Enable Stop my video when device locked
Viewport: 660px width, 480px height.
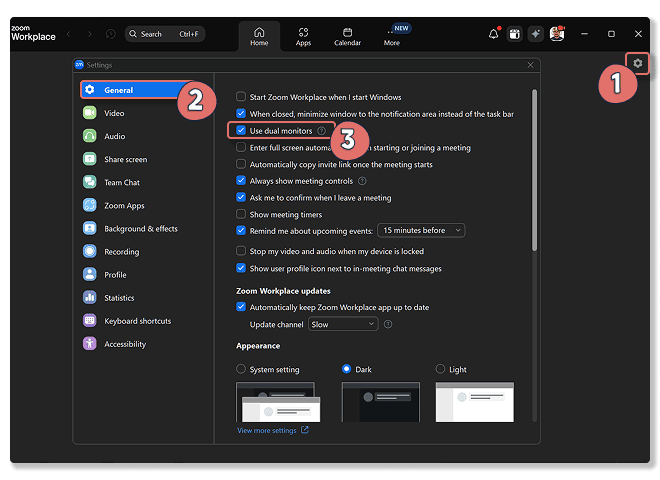click(241, 251)
